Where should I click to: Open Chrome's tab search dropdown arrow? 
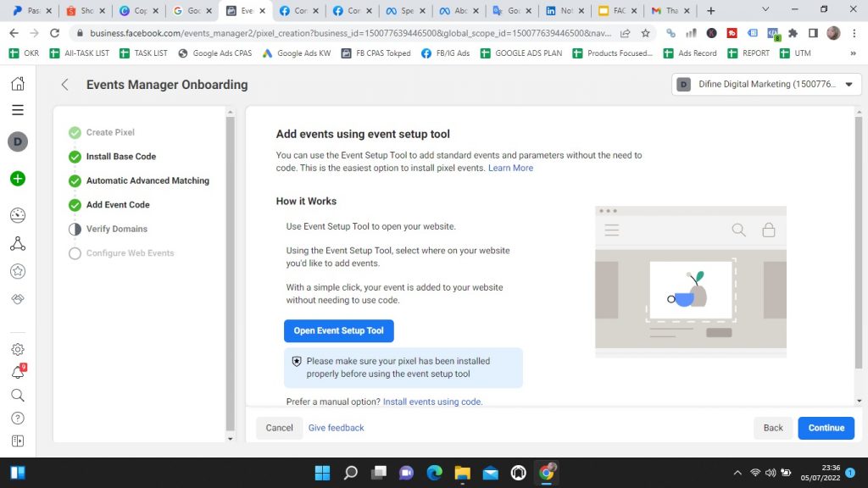click(x=765, y=10)
